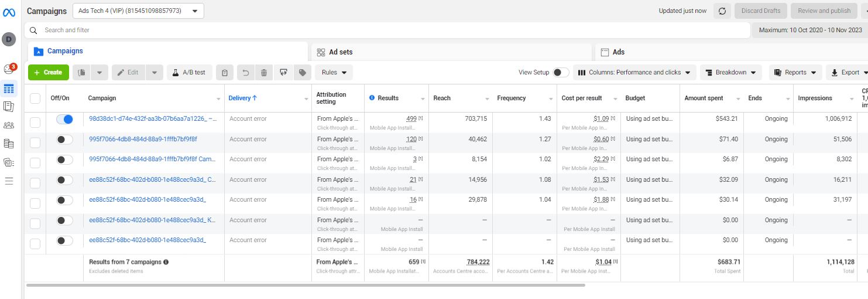868x299 pixels.
Task: Click the Results column info icon
Action: tap(372, 98)
